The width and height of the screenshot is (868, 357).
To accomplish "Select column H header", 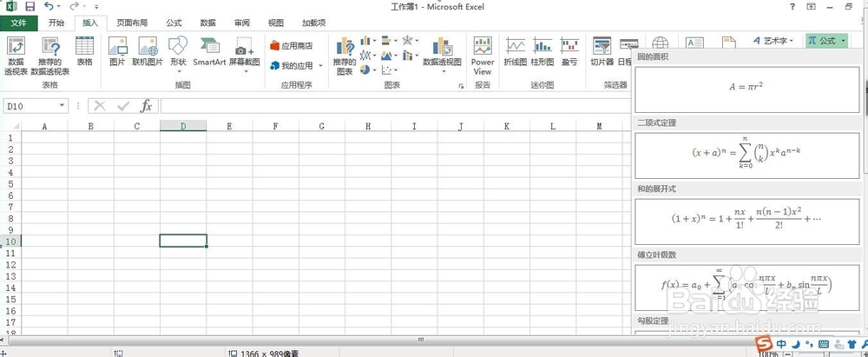I will point(368,127).
